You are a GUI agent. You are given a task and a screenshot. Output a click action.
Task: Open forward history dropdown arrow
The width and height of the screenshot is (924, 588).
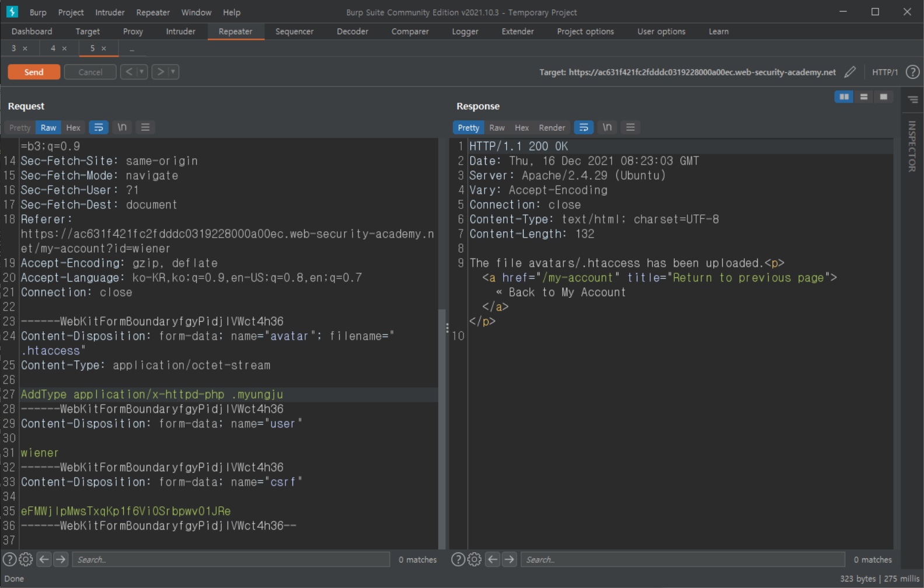tap(173, 72)
